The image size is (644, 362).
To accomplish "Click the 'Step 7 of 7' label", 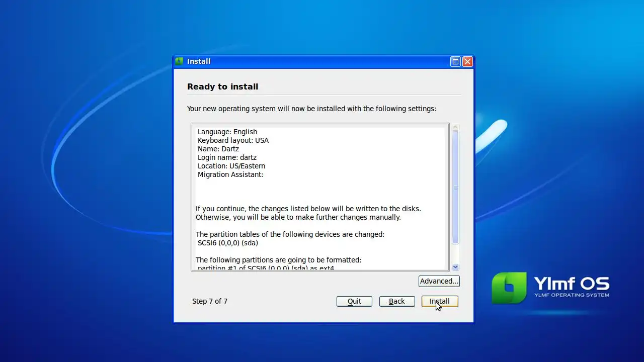I will click(210, 301).
